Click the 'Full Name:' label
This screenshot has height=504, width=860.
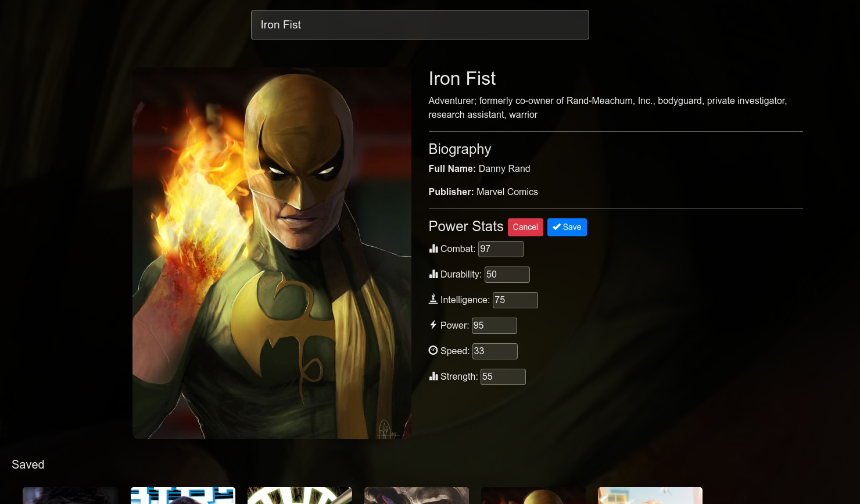click(x=452, y=168)
